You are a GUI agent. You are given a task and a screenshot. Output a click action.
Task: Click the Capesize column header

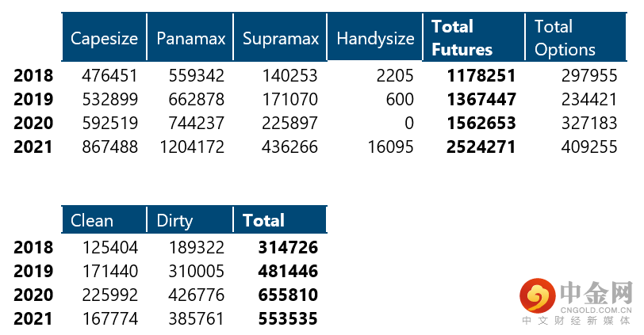pos(104,38)
